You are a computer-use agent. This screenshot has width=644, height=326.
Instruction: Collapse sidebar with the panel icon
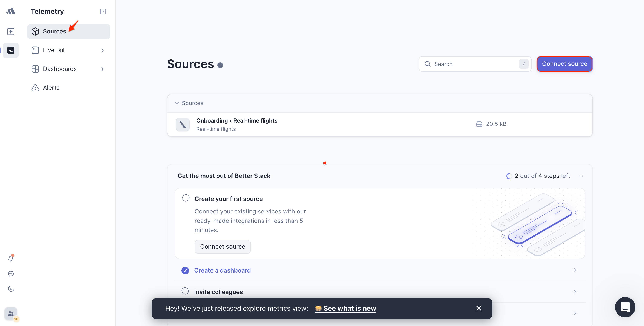pyautogui.click(x=103, y=12)
